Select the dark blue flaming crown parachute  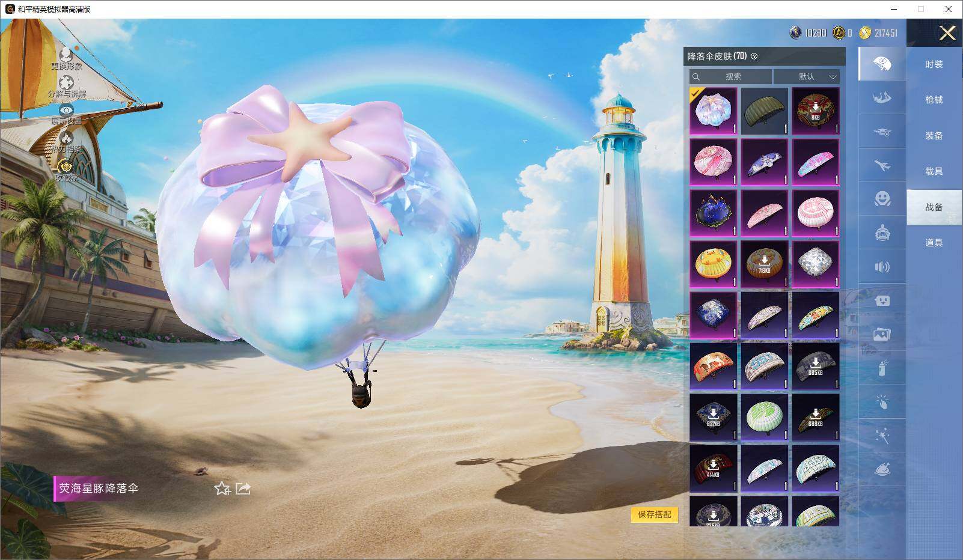point(713,213)
